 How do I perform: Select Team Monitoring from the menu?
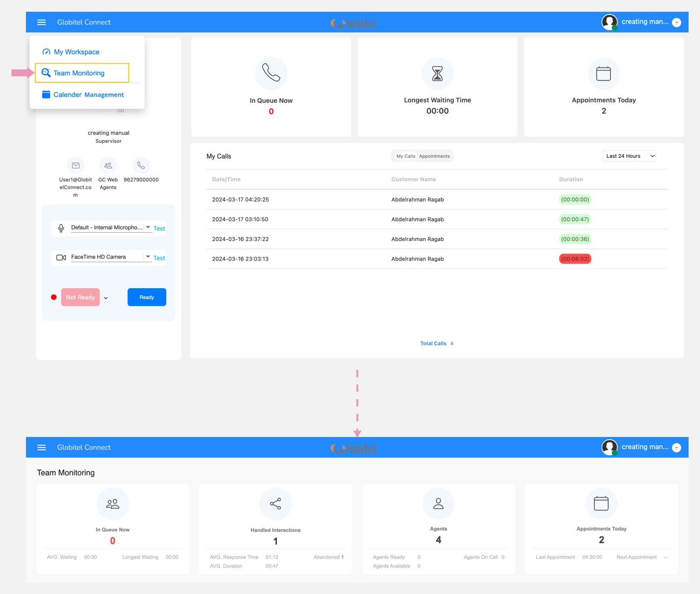pyautogui.click(x=79, y=73)
